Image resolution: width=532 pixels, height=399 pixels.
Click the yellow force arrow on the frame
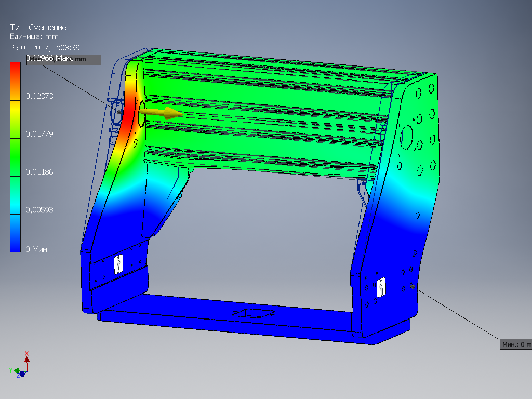(x=161, y=113)
